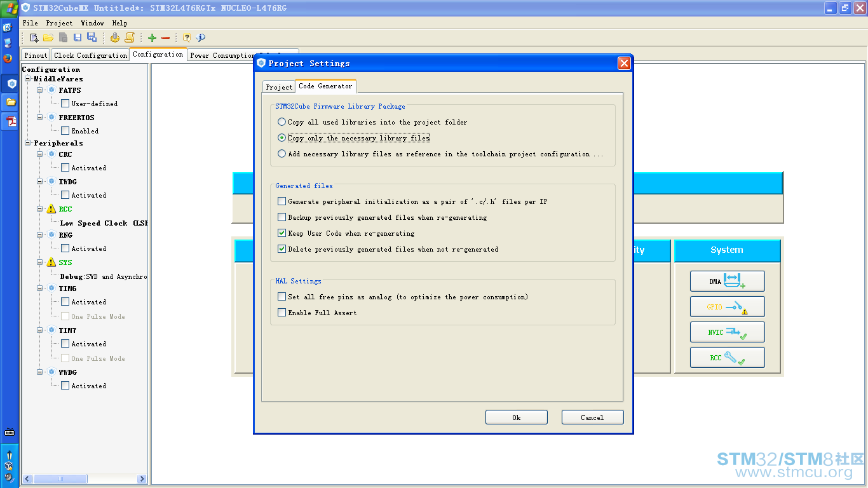
Task: Open the NVIC configuration button
Action: pyautogui.click(x=728, y=332)
